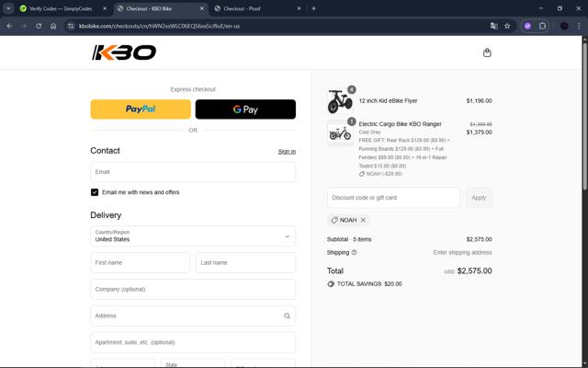Viewport: 588px width, 368px height.
Task: Expand the Country/Region dropdown
Action: click(193, 236)
